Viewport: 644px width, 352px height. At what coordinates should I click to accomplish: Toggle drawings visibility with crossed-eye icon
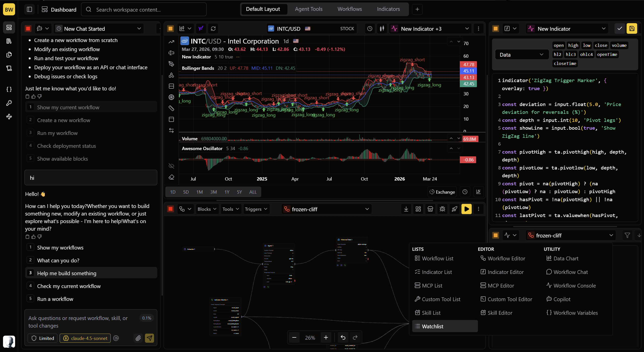(171, 166)
